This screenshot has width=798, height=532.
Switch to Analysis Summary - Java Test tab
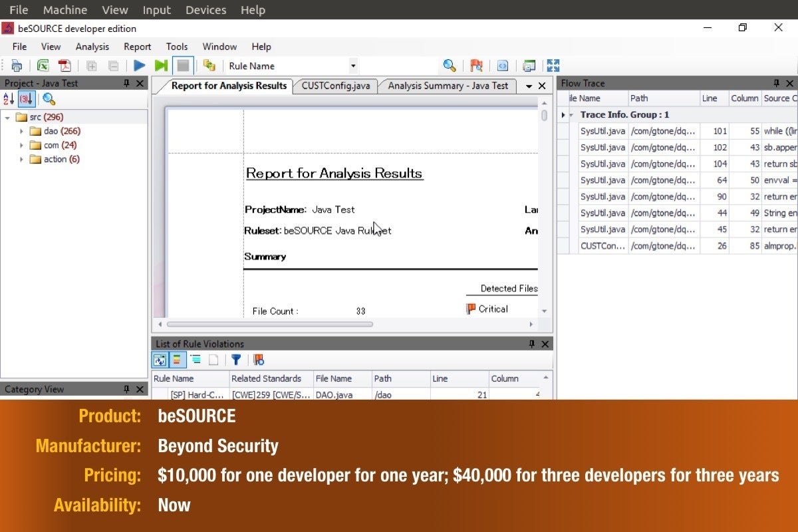coord(448,85)
